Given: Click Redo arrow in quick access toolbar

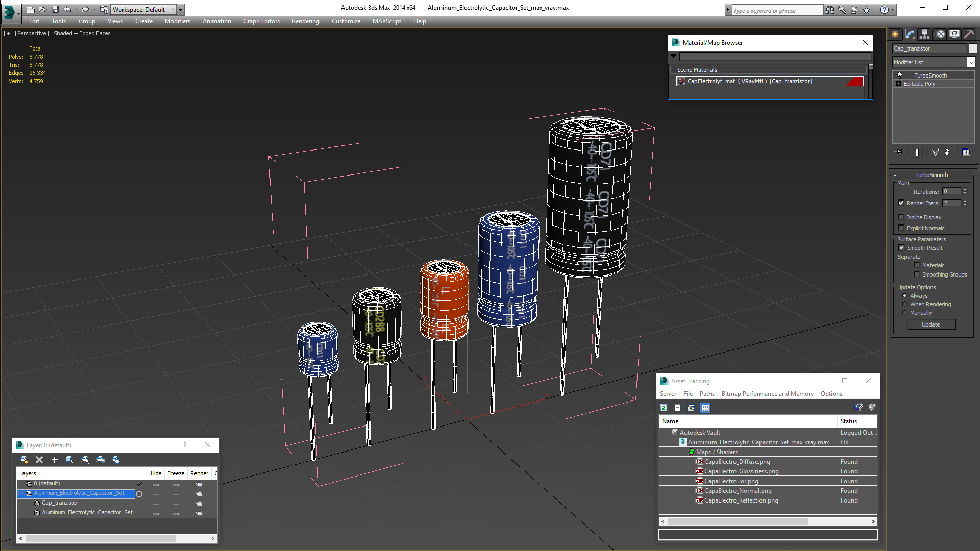Looking at the screenshot, I should [x=85, y=9].
